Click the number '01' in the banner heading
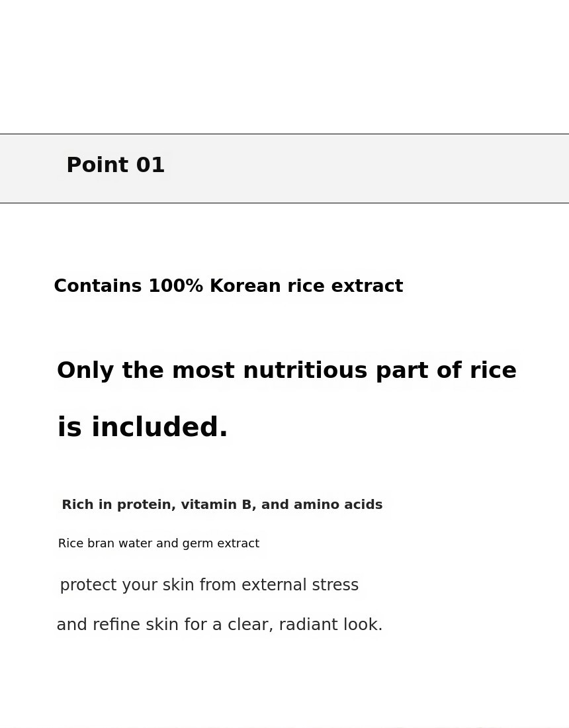This screenshot has width=569, height=728. pos(150,165)
